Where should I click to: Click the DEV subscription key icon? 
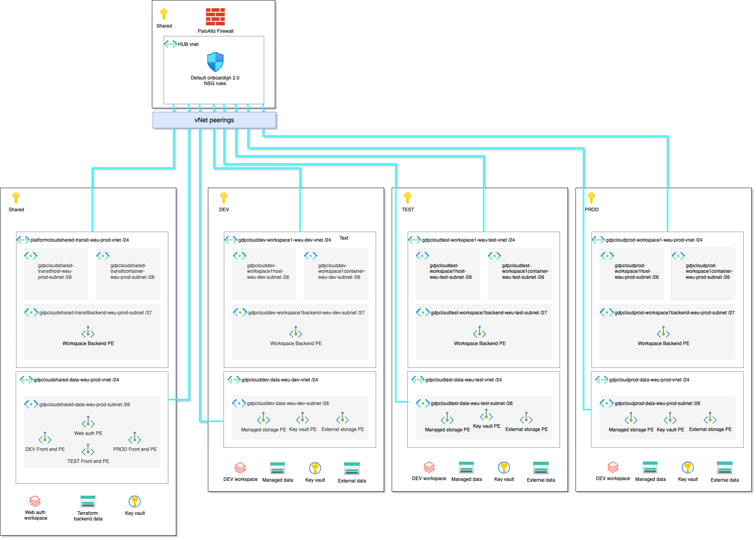224,198
